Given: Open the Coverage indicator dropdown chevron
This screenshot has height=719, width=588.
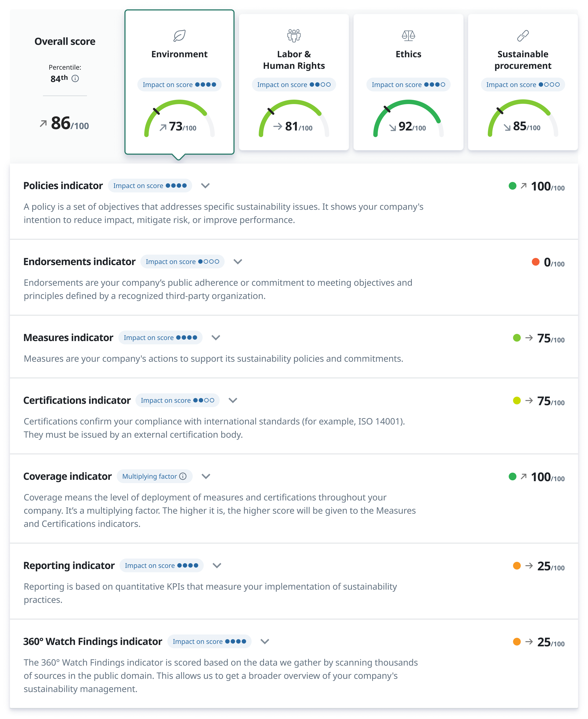Looking at the screenshot, I should coord(206,476).
